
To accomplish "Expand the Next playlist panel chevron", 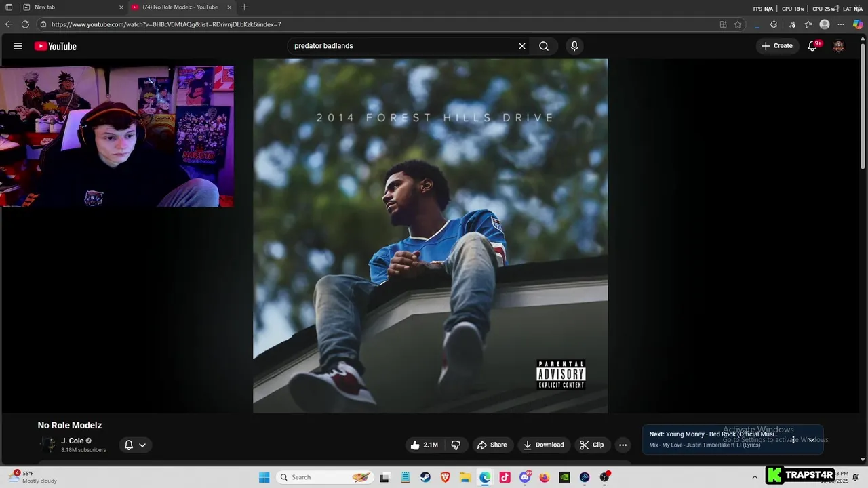I will 811,440.
